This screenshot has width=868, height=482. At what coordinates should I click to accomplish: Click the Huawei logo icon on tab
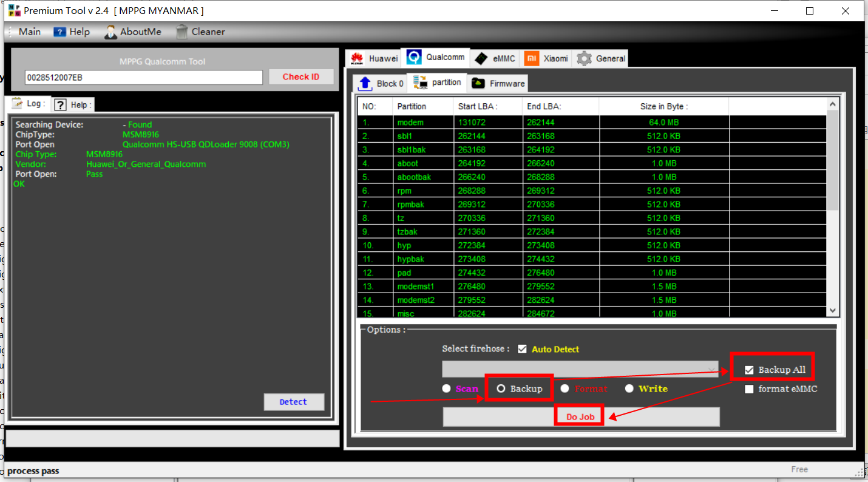pyautogui.click(x=357, y=58)
